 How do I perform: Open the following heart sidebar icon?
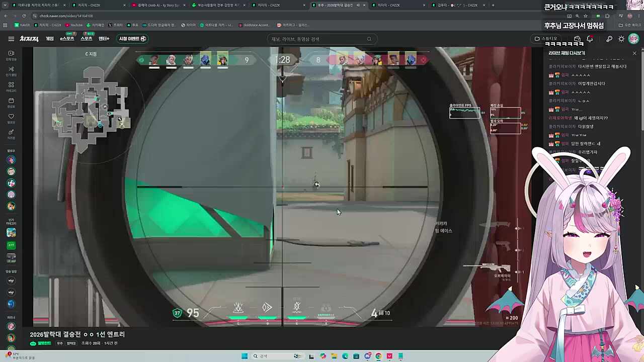click(11, 118)
